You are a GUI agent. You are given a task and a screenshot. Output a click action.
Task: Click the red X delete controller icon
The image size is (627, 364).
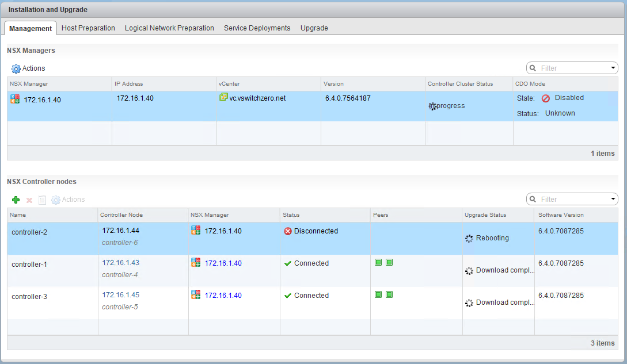pos(29,200)
